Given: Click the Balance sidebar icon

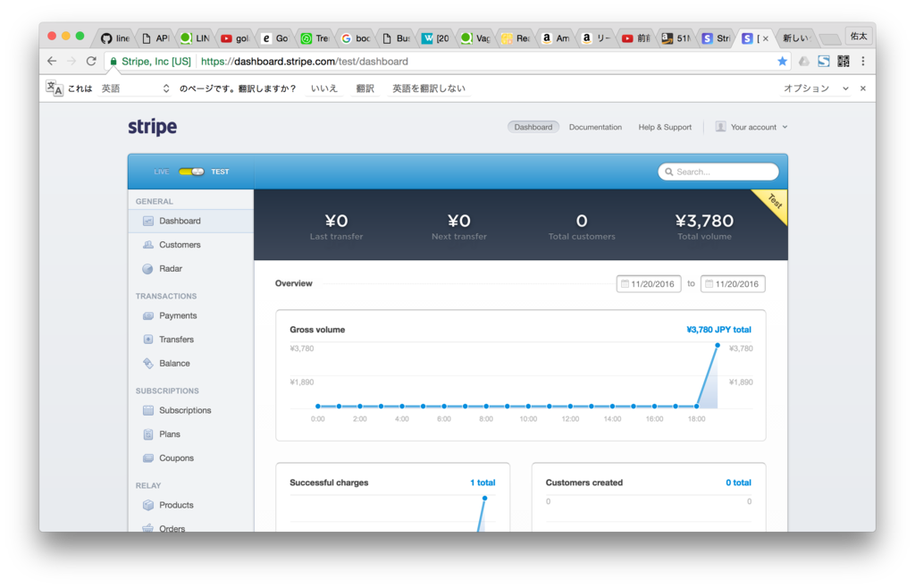Looking at the screenshot, I should [148, 364].
